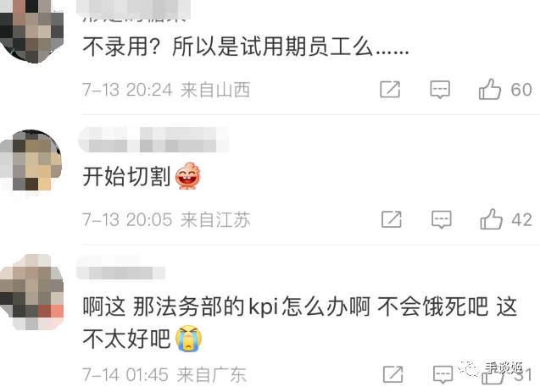Screen dimensions: 540x392
Task: Tap repost icon on the 山西 comment
Action: (390, 90)
